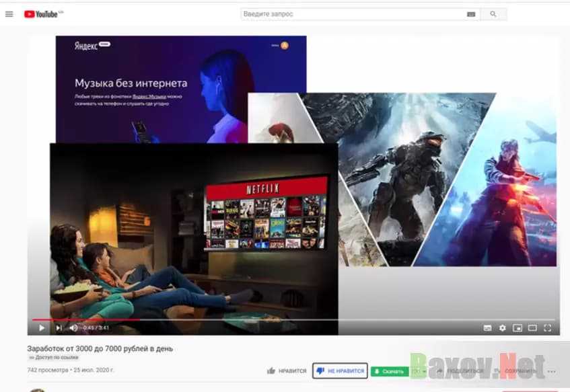Screen dimensions: 570x392
Task: Open the hamburger guide menu
Action: point(9,14)
